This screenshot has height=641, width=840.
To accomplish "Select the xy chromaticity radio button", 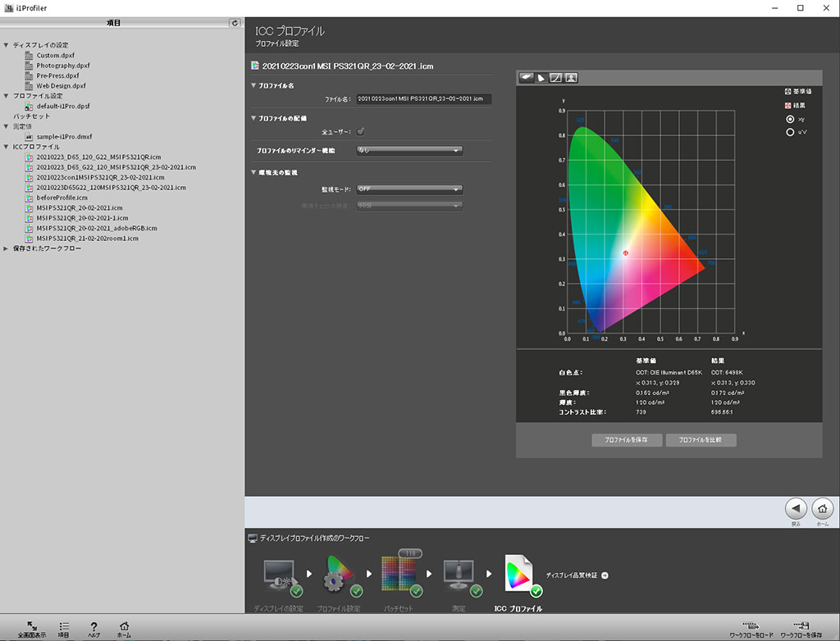I will [x=790, y=118].
